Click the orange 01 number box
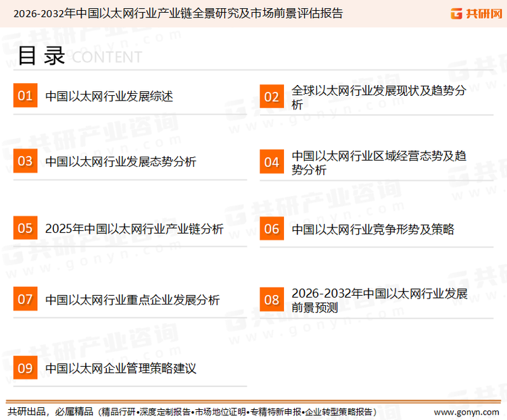The height and width of the screenshot is (420, 507). [25, 95]
